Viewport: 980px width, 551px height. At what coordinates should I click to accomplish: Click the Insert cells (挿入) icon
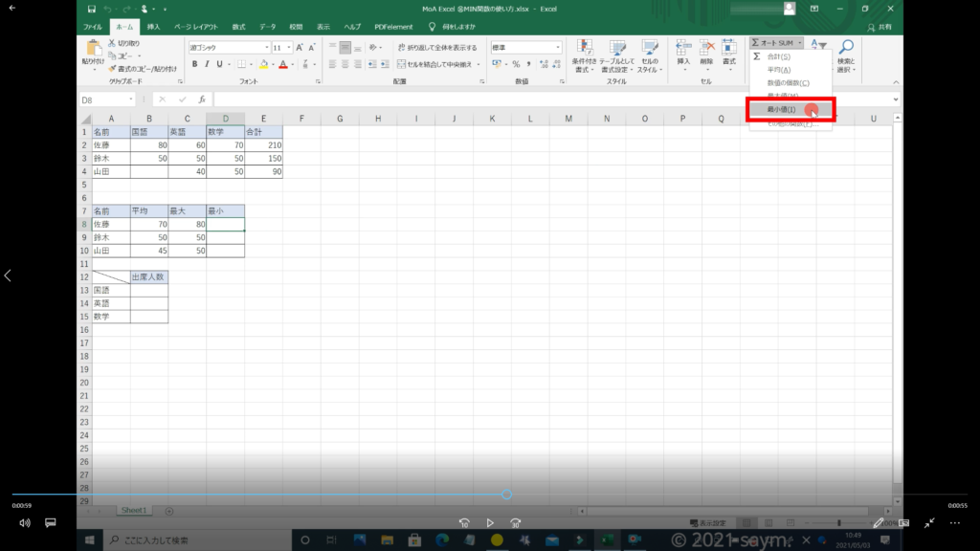pos(683,48)
